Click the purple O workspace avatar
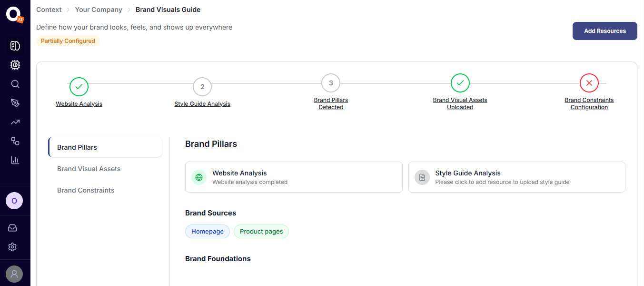This screenshot has height=286, width=644. tap(14, 201)
